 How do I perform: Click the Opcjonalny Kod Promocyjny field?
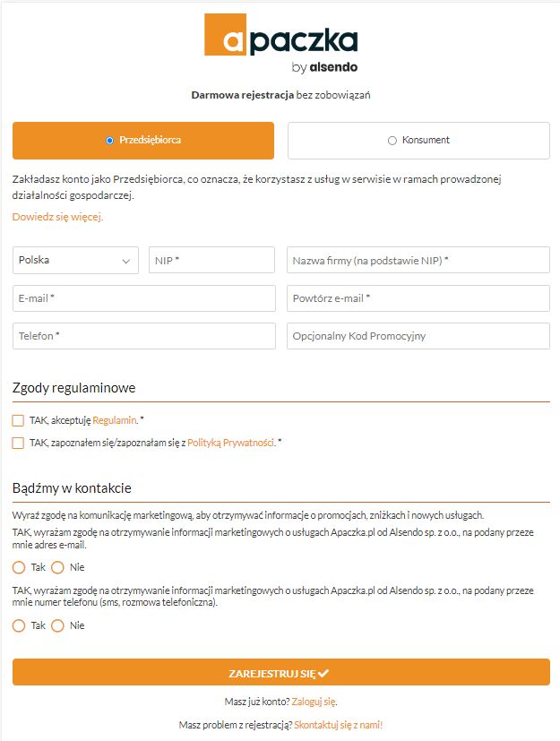point(418,336)
